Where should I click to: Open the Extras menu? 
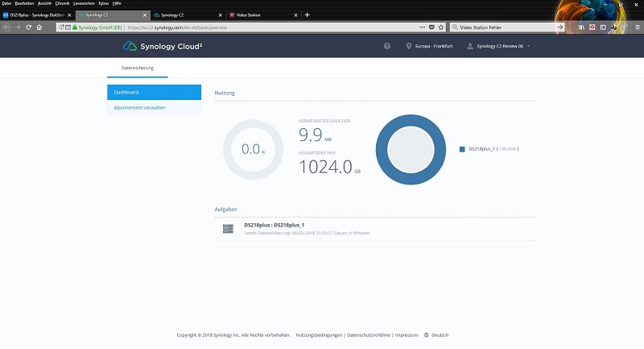coord(104,3)
